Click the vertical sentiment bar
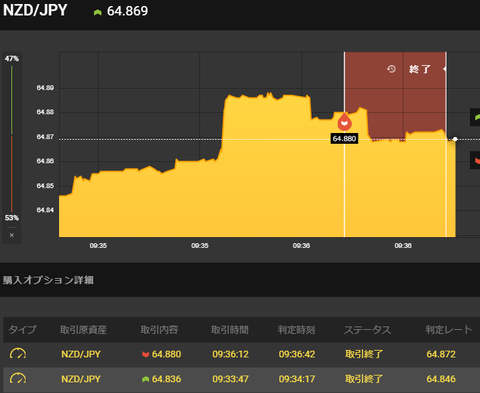 tap(12, 139)
